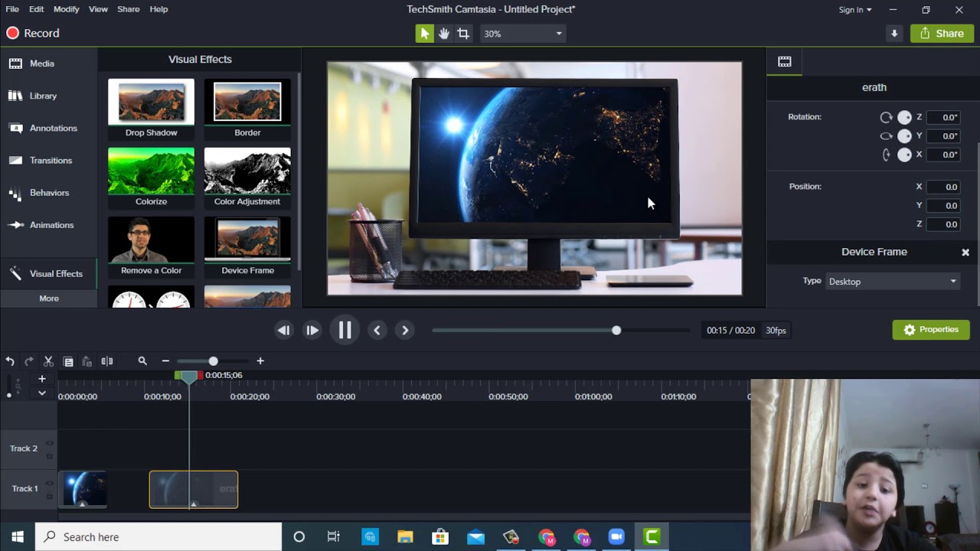Click the Z rotation dial
Image resolution: width=980 pixels, height=551 pixels.
point(904,117)
